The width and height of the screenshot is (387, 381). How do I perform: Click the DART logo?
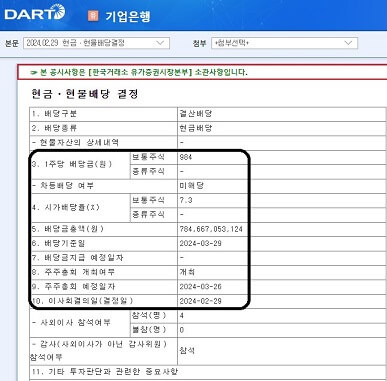click(x=35, y=13)
